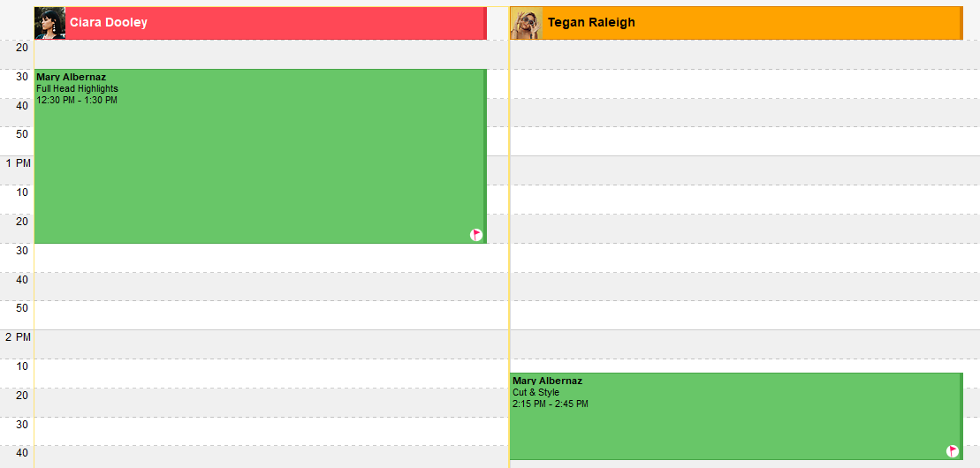Choose the 12:30 PM slot under Tegan Raleigh
Screen dimensions: 980x468
coord(744,83)
